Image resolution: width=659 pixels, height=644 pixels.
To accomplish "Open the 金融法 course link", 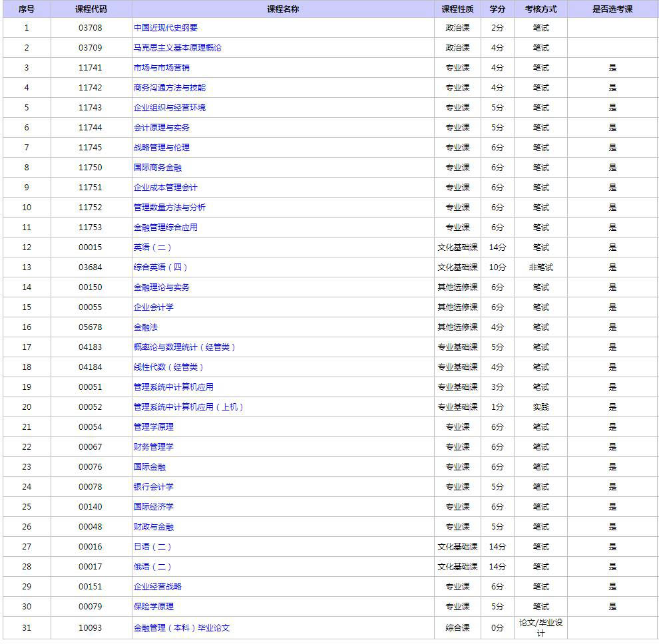I will click(x=145, y=327).
